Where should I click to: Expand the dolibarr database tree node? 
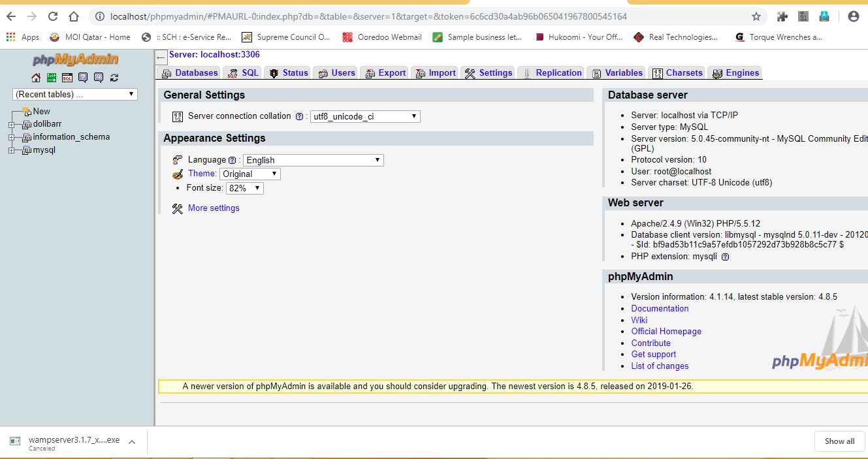coord(11,124)
